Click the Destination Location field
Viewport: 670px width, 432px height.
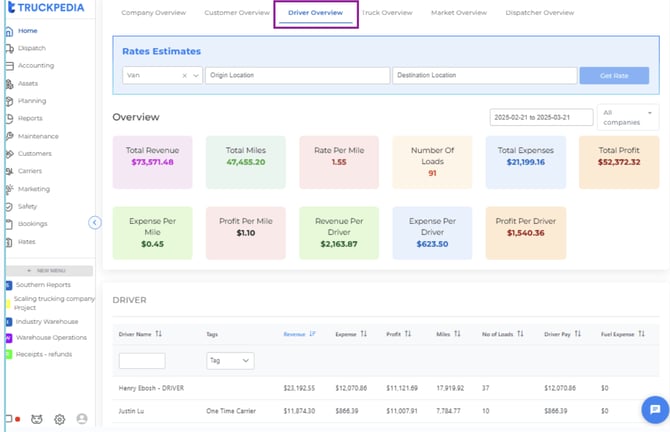(485, 75)
